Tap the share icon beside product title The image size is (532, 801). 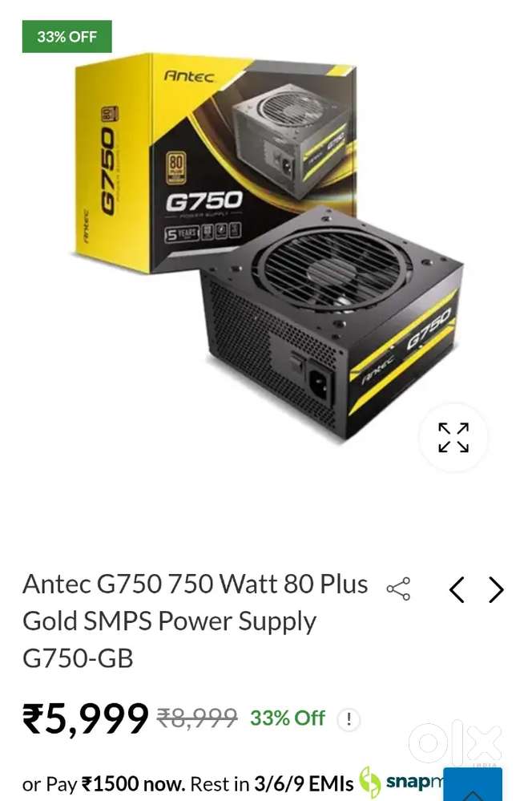pyautogui.click(x=399, y=589)
